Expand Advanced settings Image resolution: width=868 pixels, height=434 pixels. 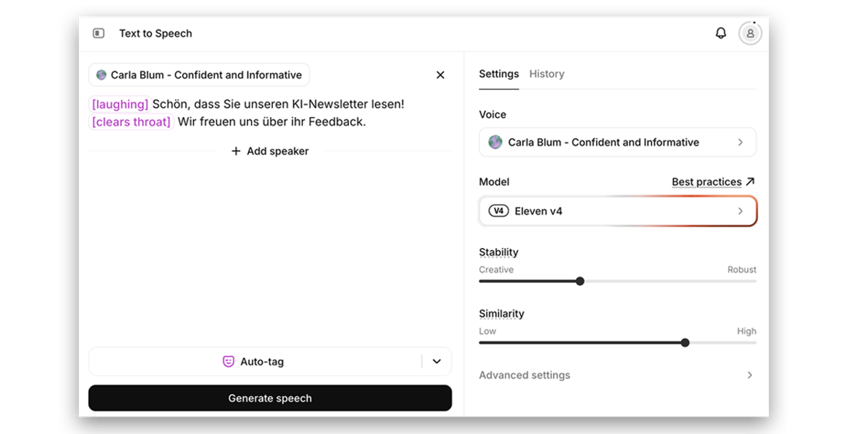coord(617,375)
